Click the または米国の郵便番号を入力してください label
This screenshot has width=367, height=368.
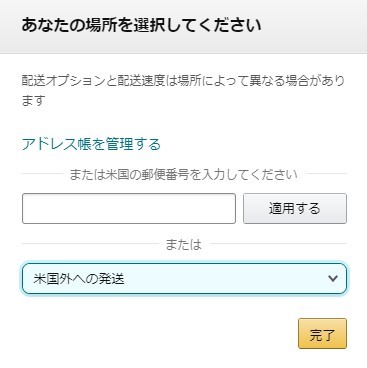[183, 174]
